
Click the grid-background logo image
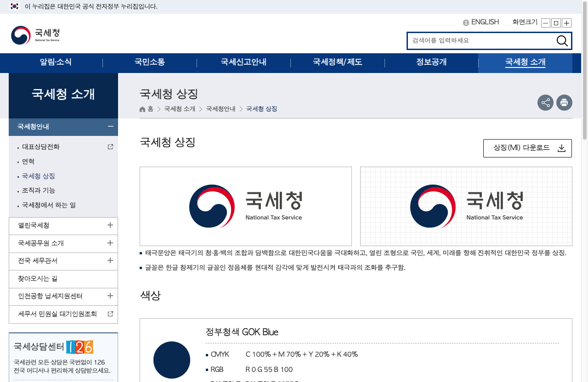(x=466, y=206)
